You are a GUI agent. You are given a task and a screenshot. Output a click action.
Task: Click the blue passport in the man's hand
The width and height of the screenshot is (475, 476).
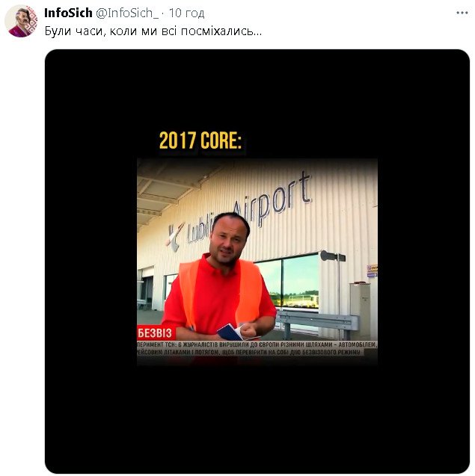230,332
